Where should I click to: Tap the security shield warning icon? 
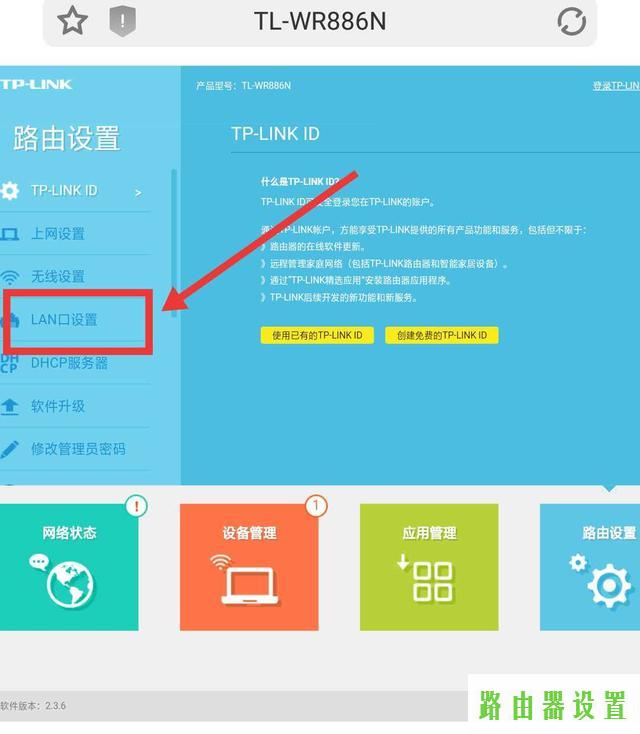click(123, 21)
